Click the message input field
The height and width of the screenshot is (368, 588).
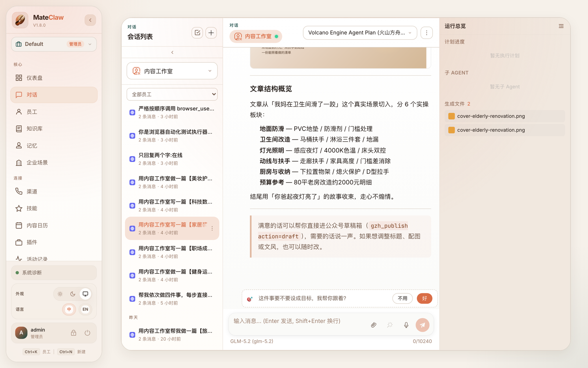[x=298, y=321]
